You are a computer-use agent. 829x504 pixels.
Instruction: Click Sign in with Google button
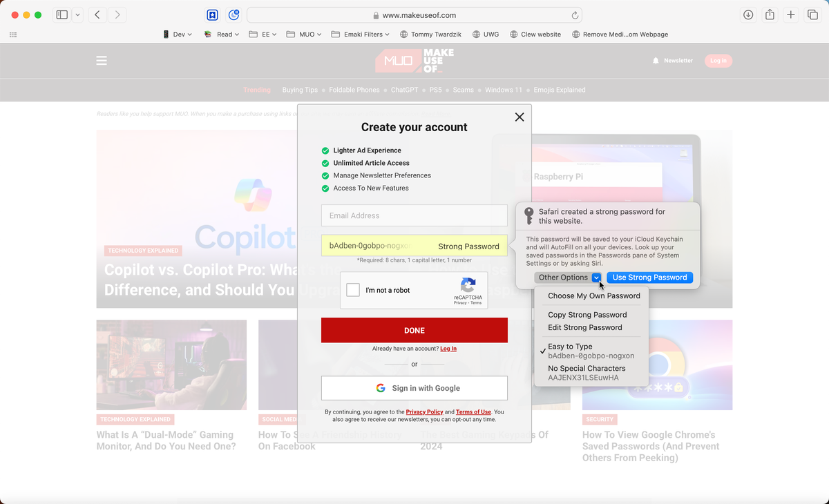pos(414,388)
